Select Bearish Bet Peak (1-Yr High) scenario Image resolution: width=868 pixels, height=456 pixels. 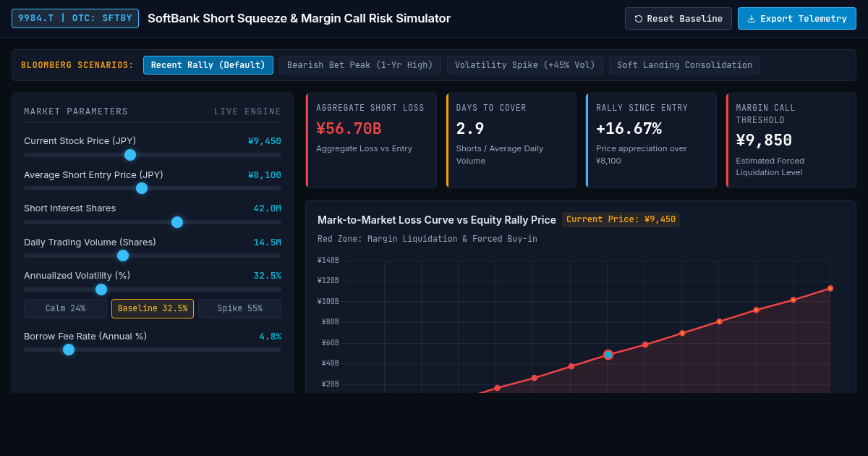click(x=360, y=65)
